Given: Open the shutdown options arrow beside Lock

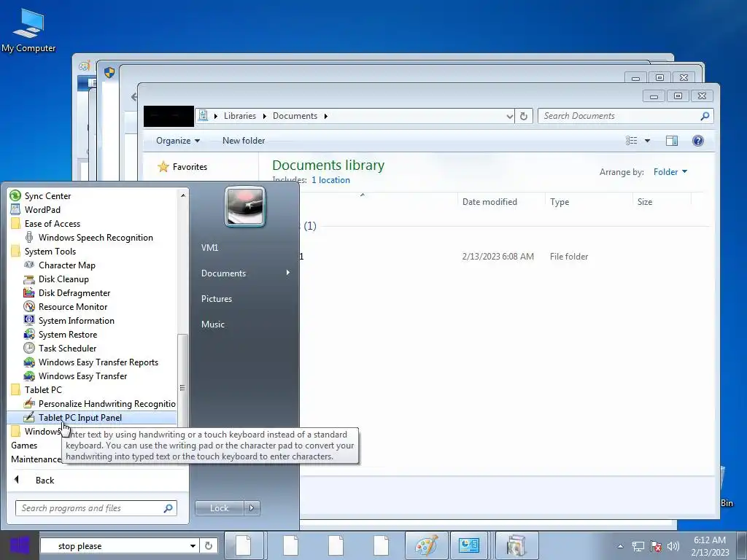Looking at the screenshot, I should point(252,508).
